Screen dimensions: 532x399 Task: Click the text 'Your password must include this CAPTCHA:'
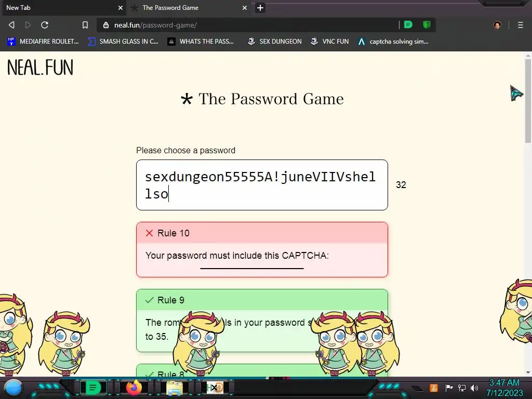click(x=237, y=256)
